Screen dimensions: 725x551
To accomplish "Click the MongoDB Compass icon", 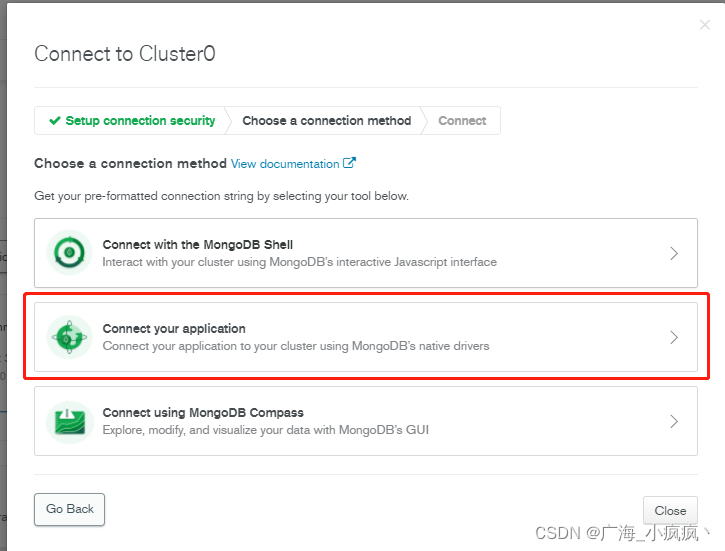I will tap(70, 421).
